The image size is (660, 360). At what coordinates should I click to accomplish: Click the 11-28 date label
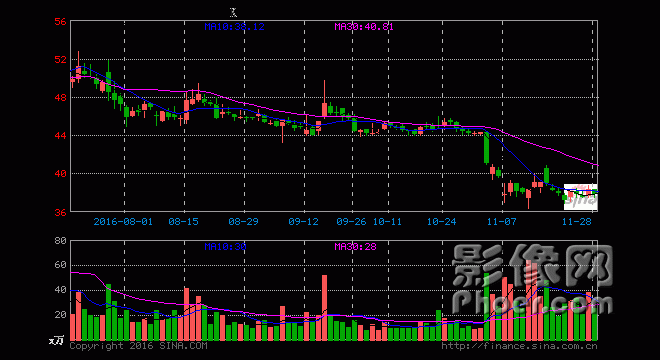tap(577, 221)
